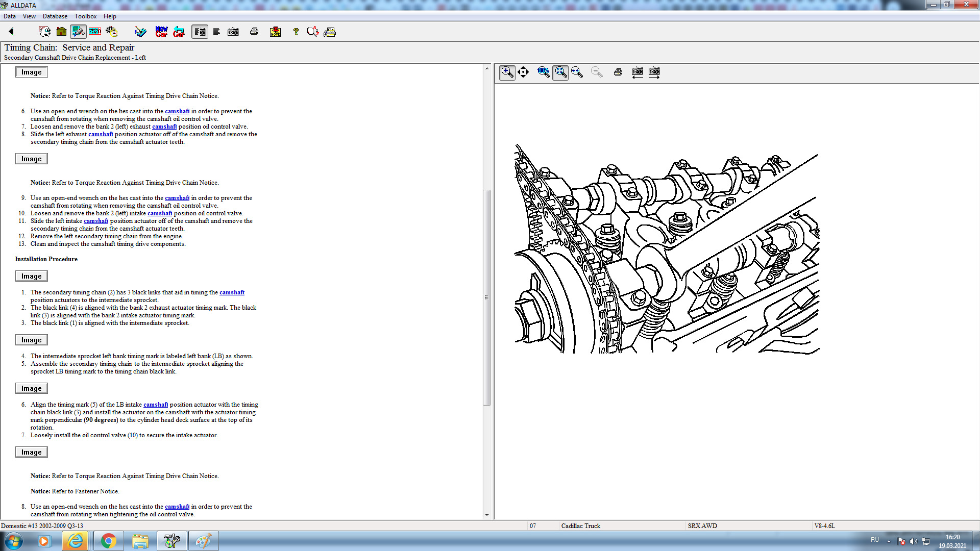Open the Database menu

click(x=55, y=16)
